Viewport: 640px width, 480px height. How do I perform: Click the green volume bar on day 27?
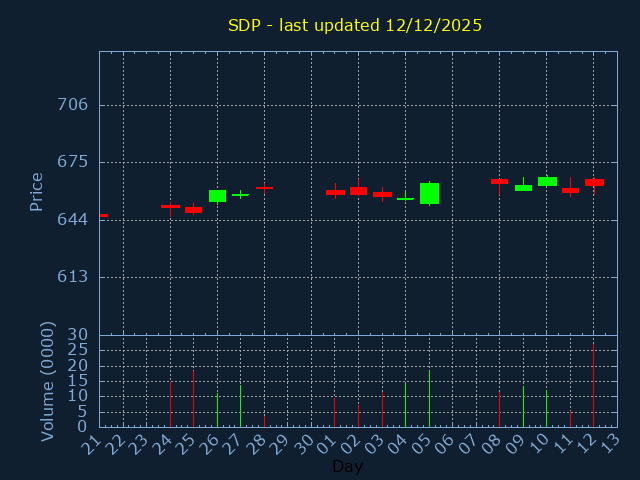tap(240, 406)
